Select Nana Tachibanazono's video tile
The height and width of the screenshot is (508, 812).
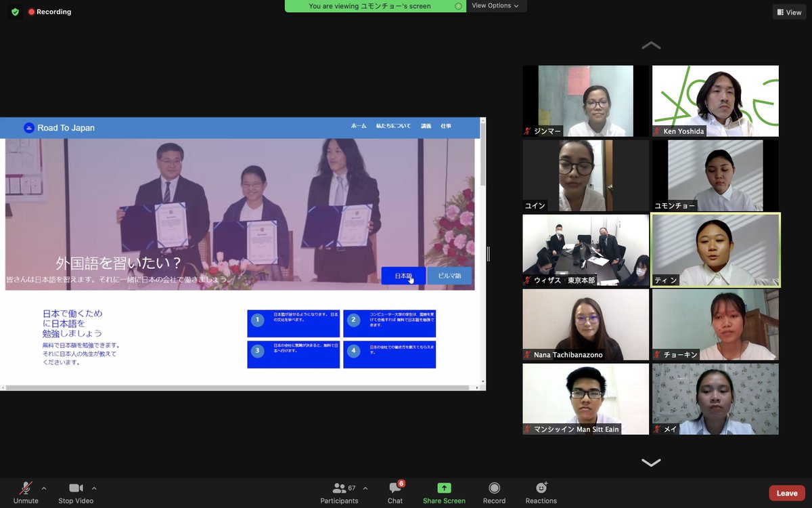(x=586, y=324)
